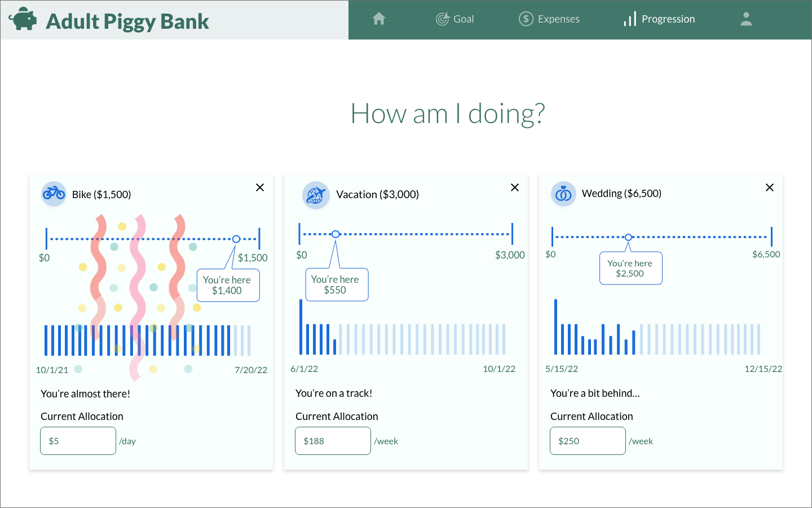Image resolution: width=812 pixels, height=508 pixels.
Task: Click the "Vacation ($3,000)" title
Action: tap(377, 194)
